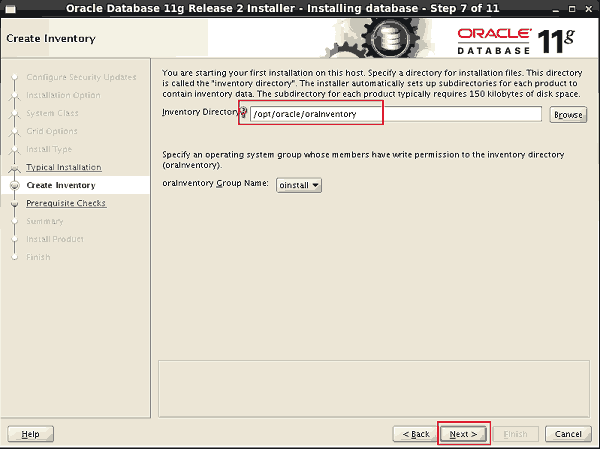The image size is (600, 449).
Task: Click the window menu icon in title bar
Action: click(10, 8)
